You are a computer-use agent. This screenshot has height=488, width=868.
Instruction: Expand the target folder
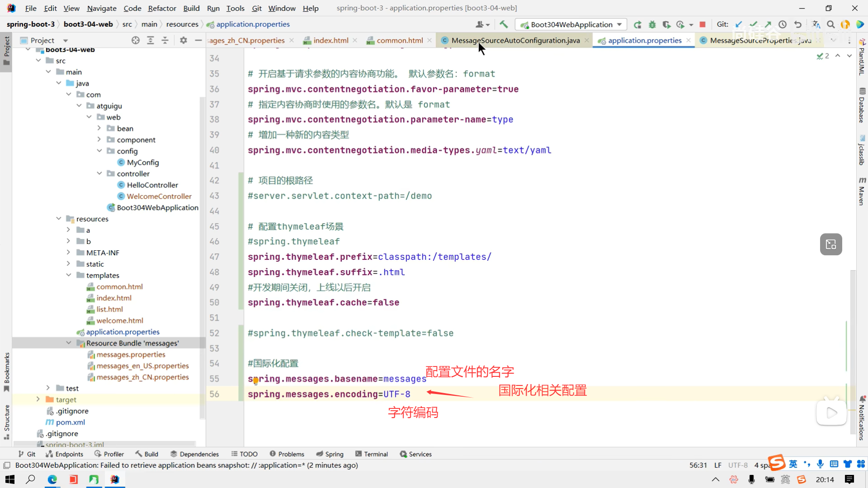click(38, 399)
